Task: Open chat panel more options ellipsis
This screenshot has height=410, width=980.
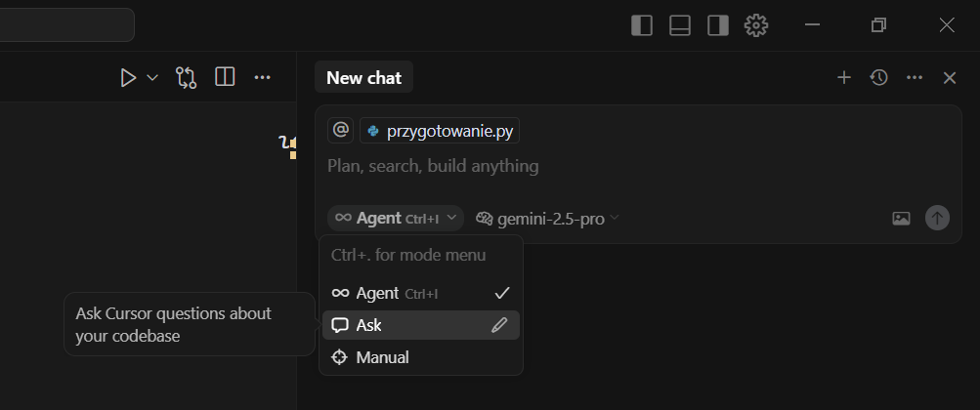Action: coord(915,77)
